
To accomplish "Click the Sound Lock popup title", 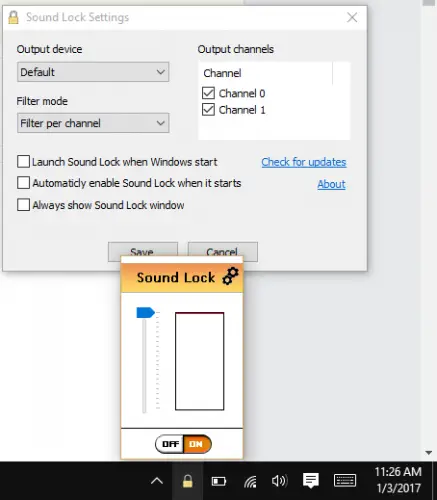I will (x=176, y=277).
